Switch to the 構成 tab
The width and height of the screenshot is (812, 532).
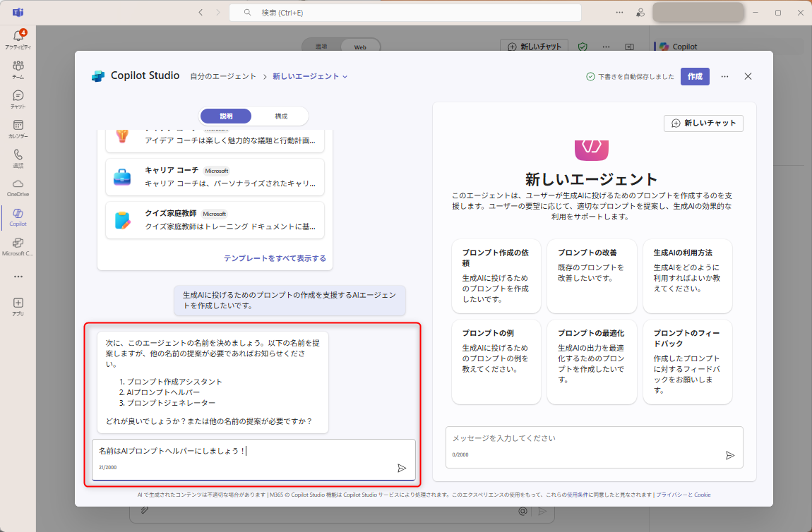pyautogui.click(x=281, y=116)
